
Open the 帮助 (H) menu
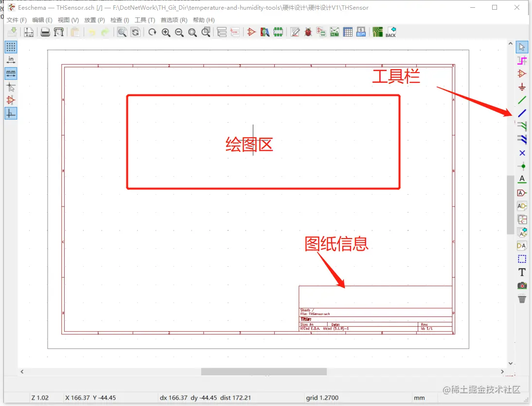tap(204, 20)
